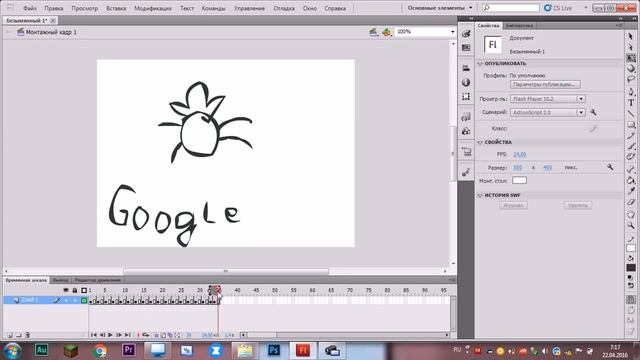Select the Paint Bucket tool
The image size is (640, 360).
[631, 180]
